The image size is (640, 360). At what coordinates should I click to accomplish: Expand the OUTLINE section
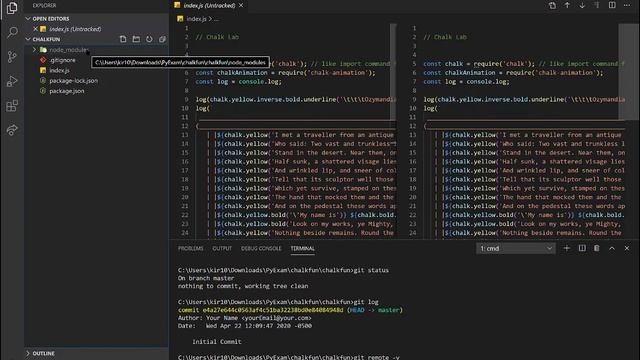(28, 353)
